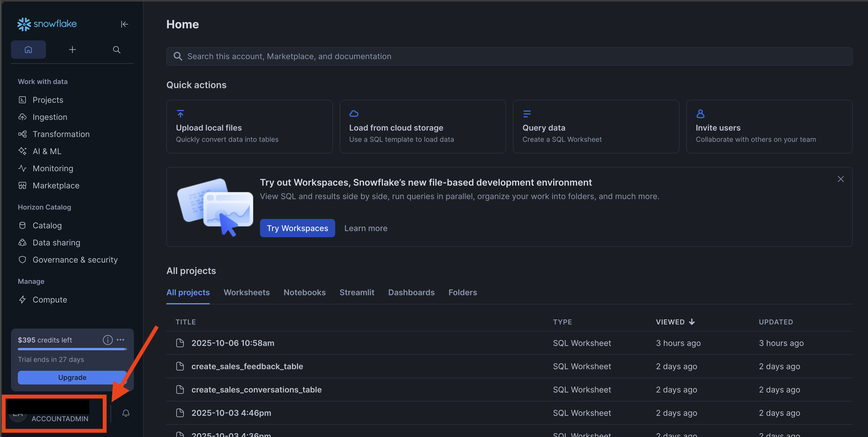Screen dimensions: 868x437
Task: Open notifications bell icon
Action: [x=126, y=413]
